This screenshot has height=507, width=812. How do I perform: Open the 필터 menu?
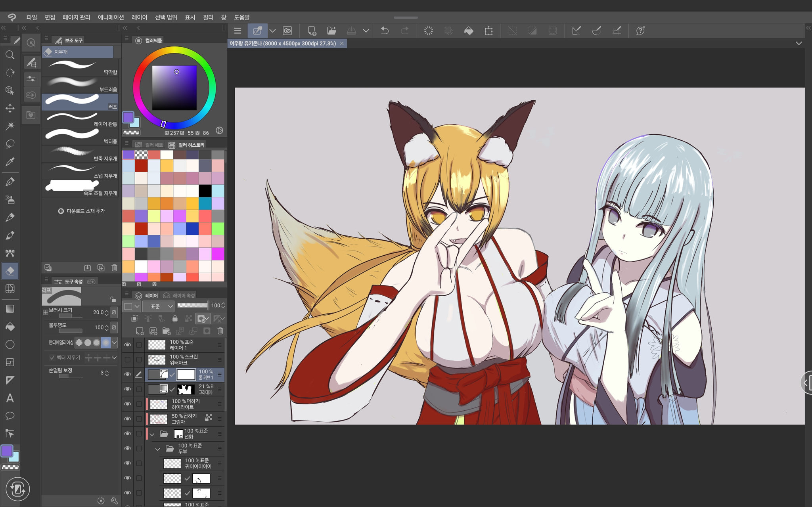[208, 17]
